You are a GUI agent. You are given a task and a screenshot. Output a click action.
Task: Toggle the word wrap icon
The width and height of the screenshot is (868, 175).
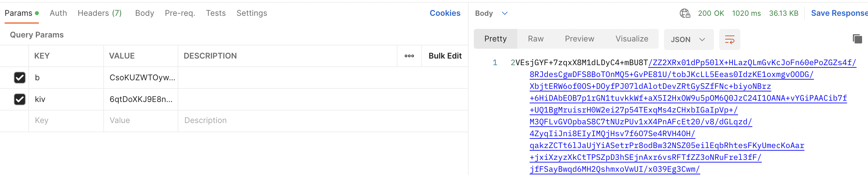coord(729,39)
